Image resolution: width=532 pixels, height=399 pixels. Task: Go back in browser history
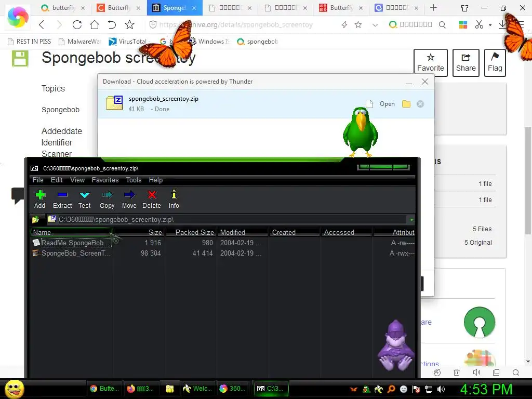coord(42,24)
